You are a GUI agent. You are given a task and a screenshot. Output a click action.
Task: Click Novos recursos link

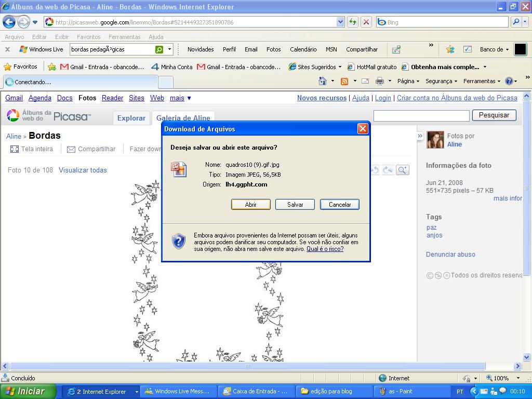(x=322, y=98)
